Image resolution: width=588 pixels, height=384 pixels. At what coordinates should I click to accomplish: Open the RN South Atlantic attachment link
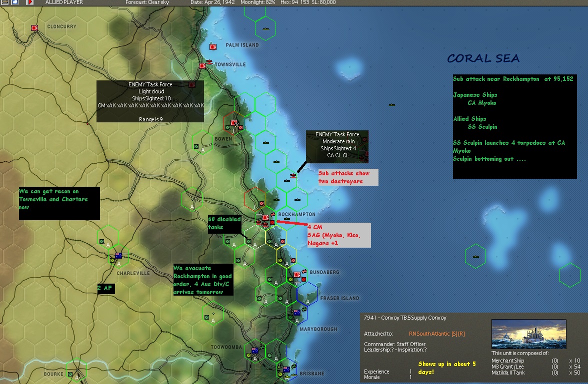pyautogui.click(x=437, y=334)
